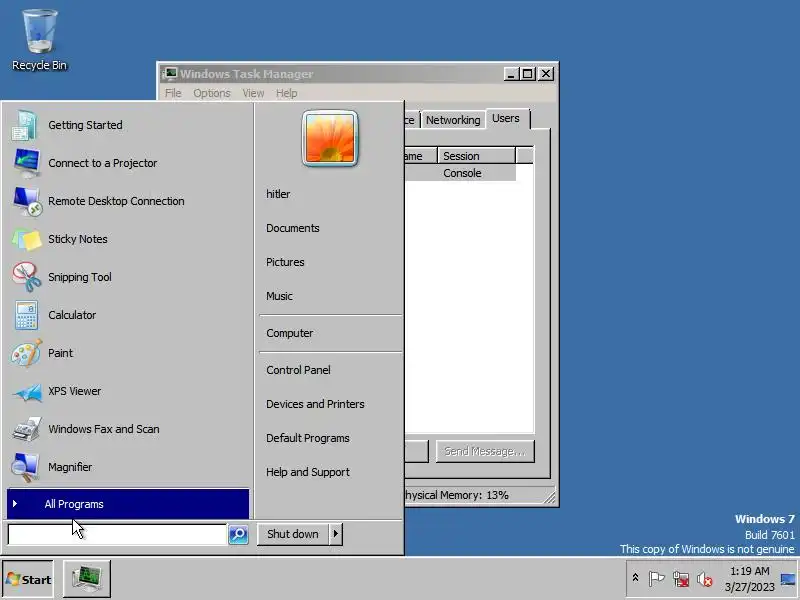Switch to Networking tab
Screen dimensions: 800x600
(453, 120)
